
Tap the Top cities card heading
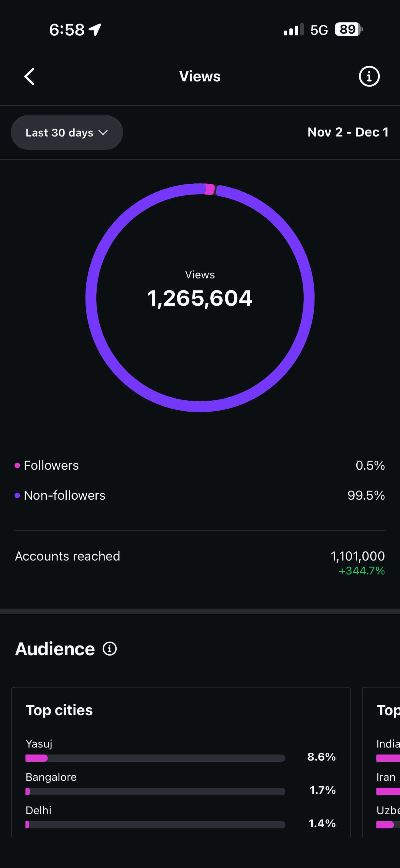coord(59,710)
